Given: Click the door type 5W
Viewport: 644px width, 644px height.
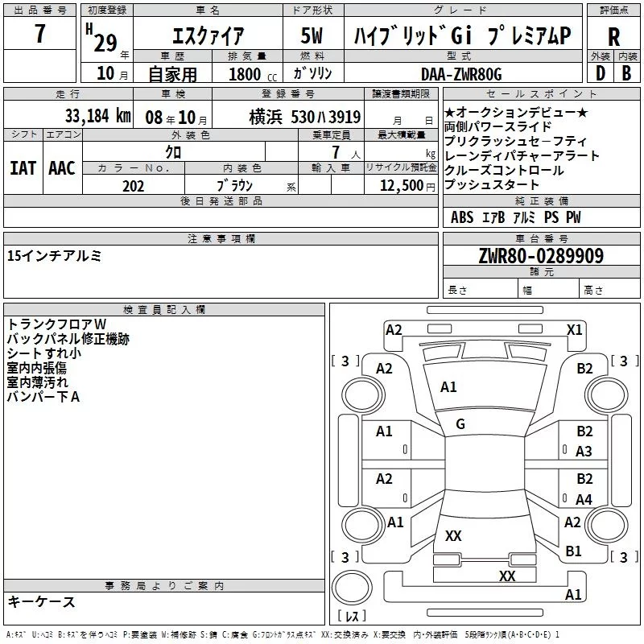Looking at the screenshot, I should click(312, 35).
